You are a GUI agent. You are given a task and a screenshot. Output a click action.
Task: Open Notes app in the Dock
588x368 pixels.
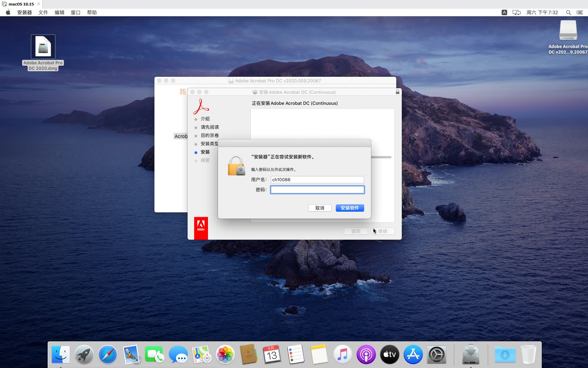[x=319, y=355]
